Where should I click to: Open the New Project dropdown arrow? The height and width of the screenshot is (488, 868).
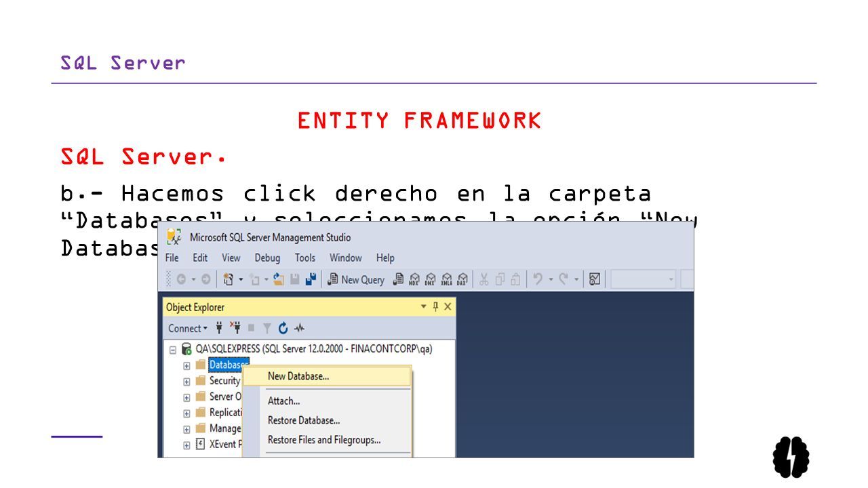click(x=240, y=279)
